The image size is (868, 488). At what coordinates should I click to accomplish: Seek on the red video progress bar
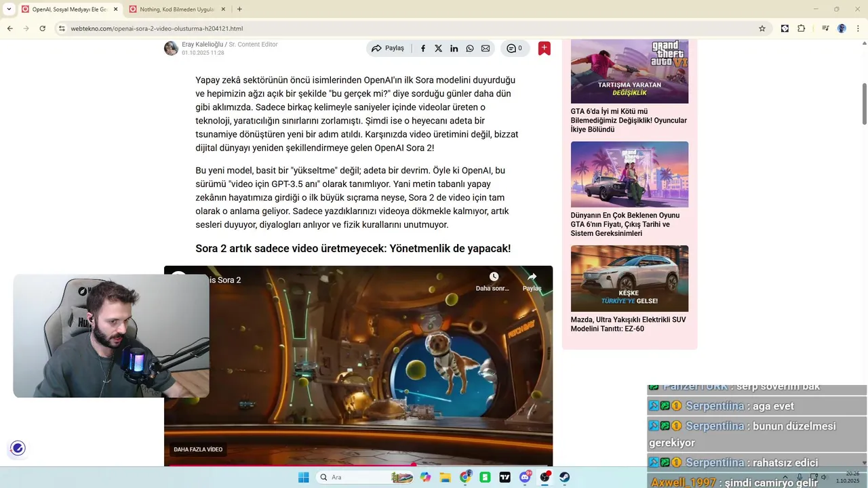pos(358,465)
